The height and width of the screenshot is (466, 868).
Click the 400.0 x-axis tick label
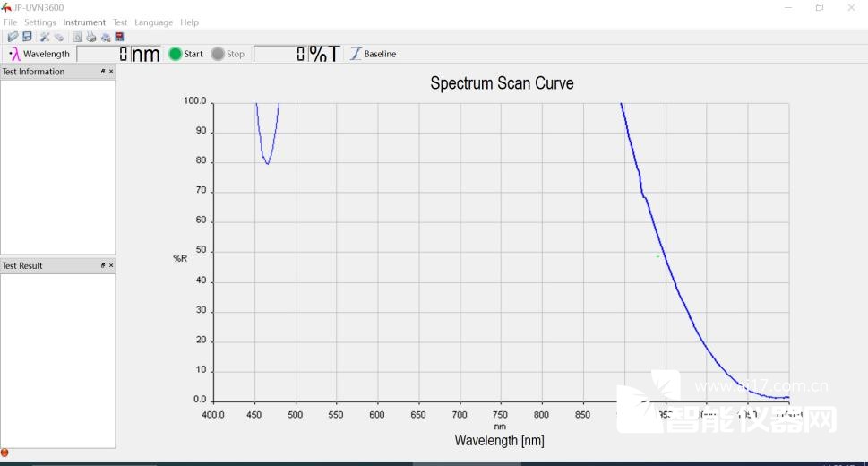pos(213,414)
